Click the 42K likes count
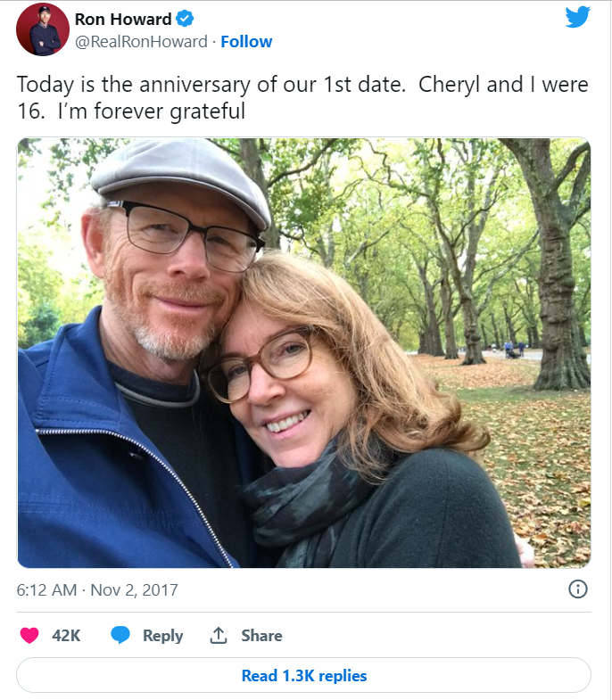Screen dimensions: 612x700 point(66,636)
